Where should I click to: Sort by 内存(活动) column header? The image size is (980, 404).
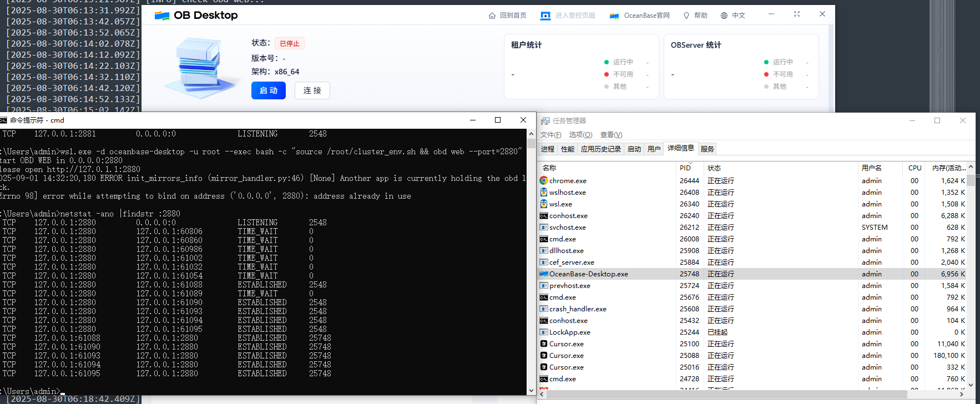click(x=949, y=168)
